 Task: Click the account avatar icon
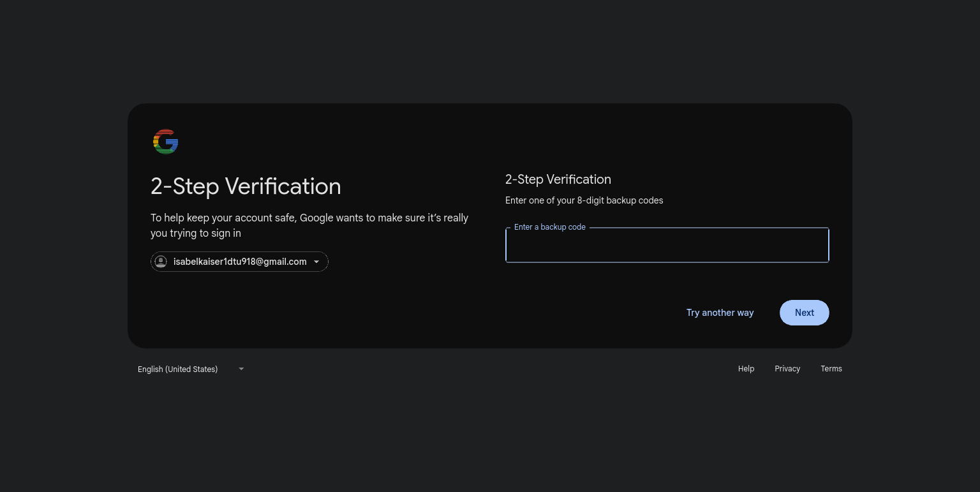click(x=161, y=262)
